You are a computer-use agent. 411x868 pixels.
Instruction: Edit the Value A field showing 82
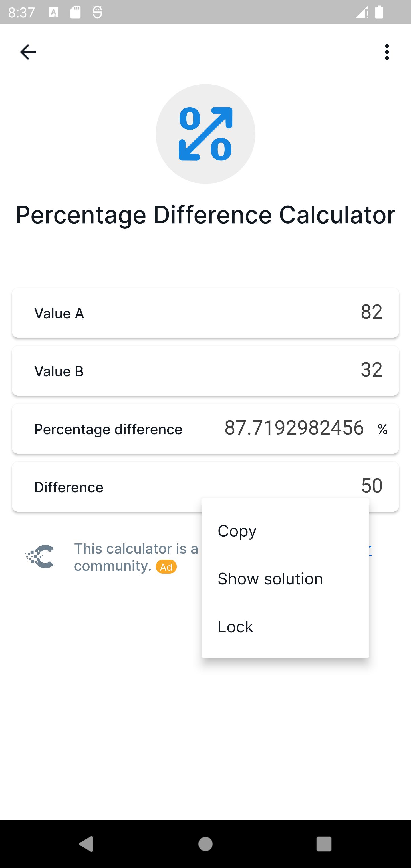pyautogui.click(x=205, y=313)
